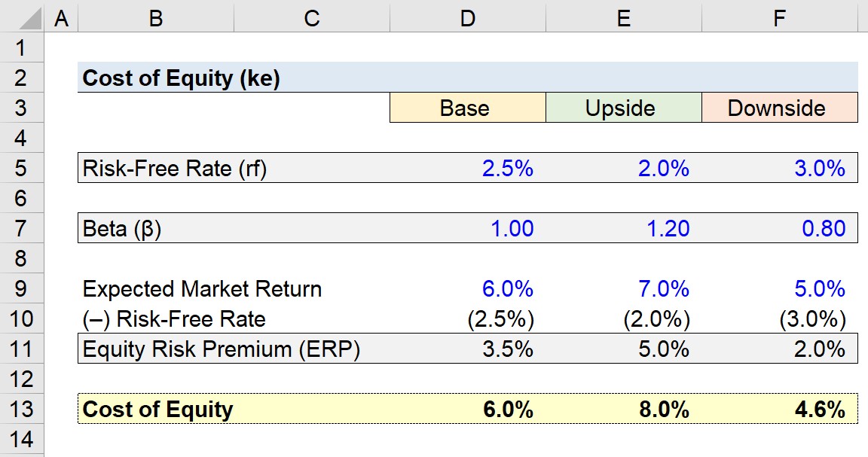The width and height of the screenshot is (868, 457).
Task: Select Base market return 6.0% in row 9
Action: (468, 288)
